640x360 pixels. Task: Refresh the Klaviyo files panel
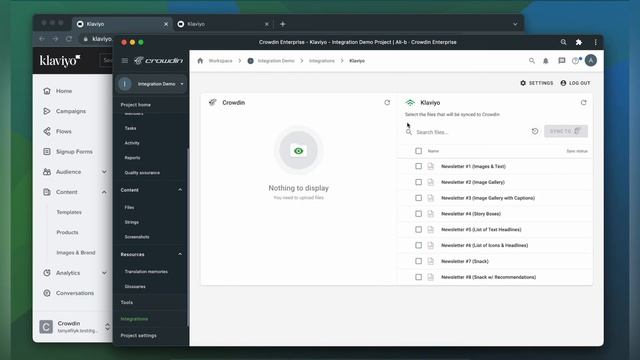[583, 102]
